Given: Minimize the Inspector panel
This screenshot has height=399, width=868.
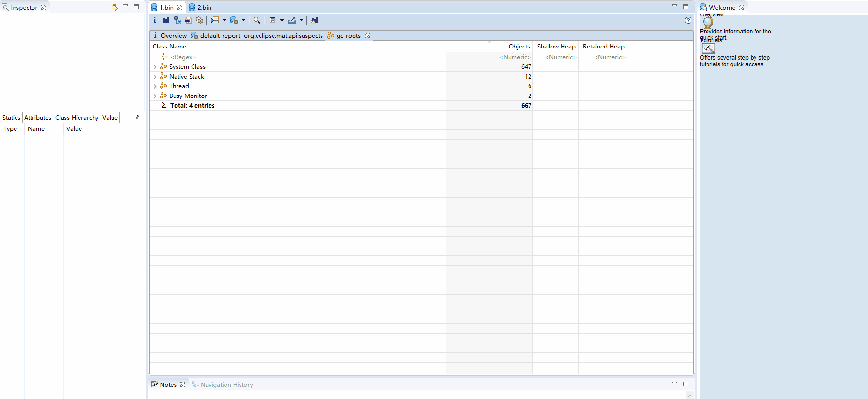Looking at the screenshot, I should point(125,7).
